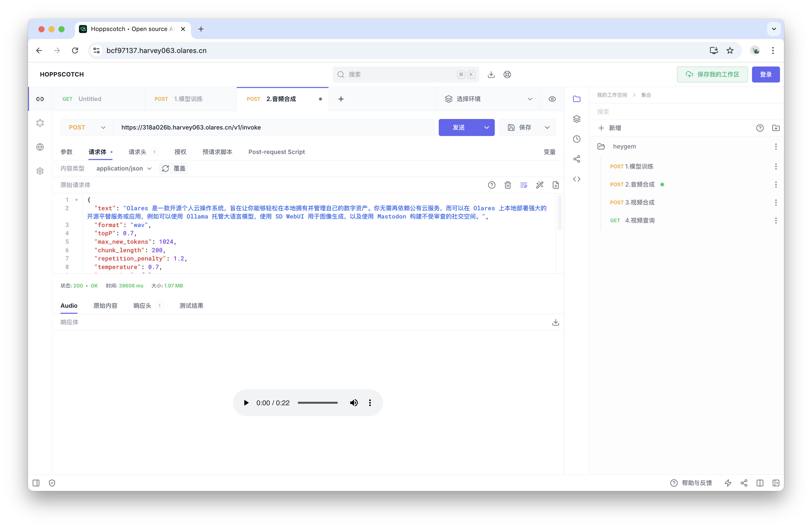Open the GraphQL sidebar icon
Screen dimensions: 812x528
click(x=40, y=123)
